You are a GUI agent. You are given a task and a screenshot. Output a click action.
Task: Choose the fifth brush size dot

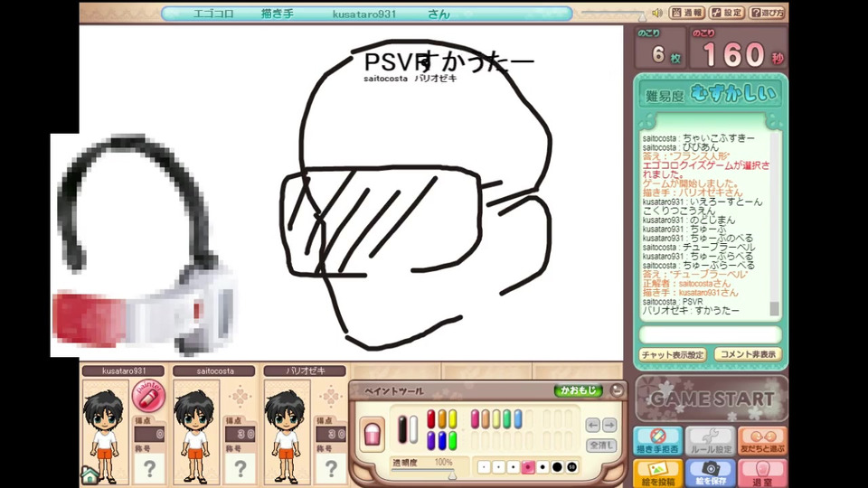point(542,467)
